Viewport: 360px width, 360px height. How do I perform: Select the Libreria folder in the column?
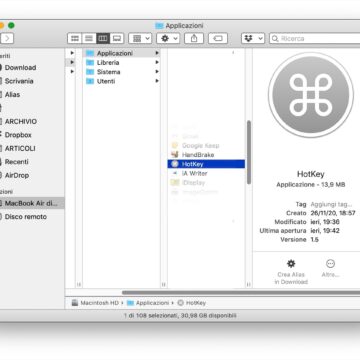coord(122,62)
